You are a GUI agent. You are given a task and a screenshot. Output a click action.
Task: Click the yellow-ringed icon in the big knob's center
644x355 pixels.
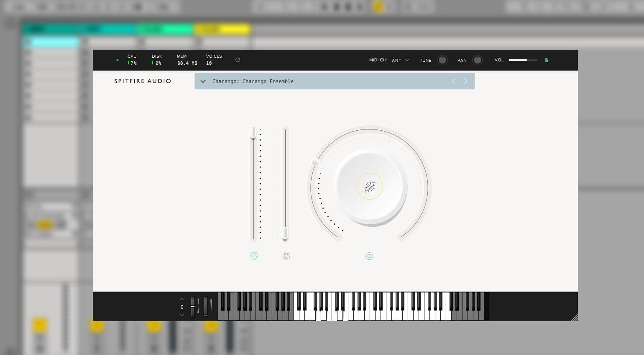[370, 186]
